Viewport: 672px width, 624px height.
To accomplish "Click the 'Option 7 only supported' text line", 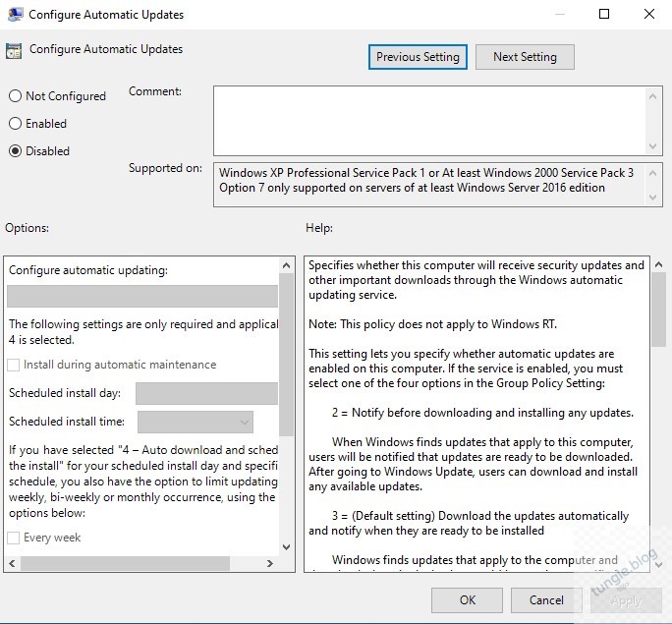I will pyautogui.click(x=412, y=188).
